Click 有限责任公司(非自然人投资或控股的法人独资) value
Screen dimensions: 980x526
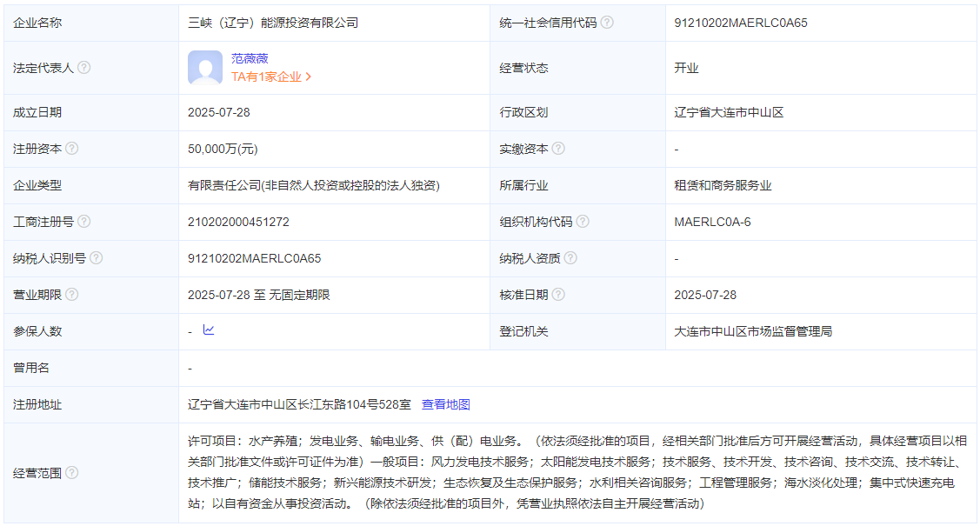pyautogui.click(x=314, y=185)
